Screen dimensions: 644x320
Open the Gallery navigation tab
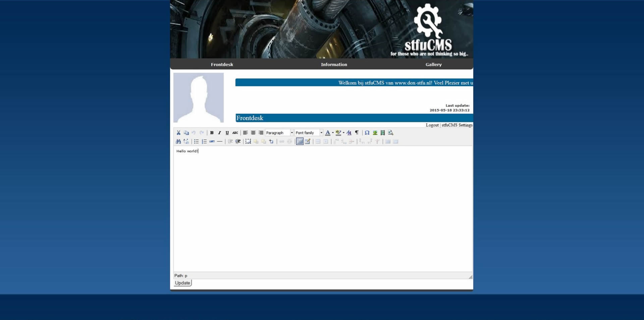[434, 64]
